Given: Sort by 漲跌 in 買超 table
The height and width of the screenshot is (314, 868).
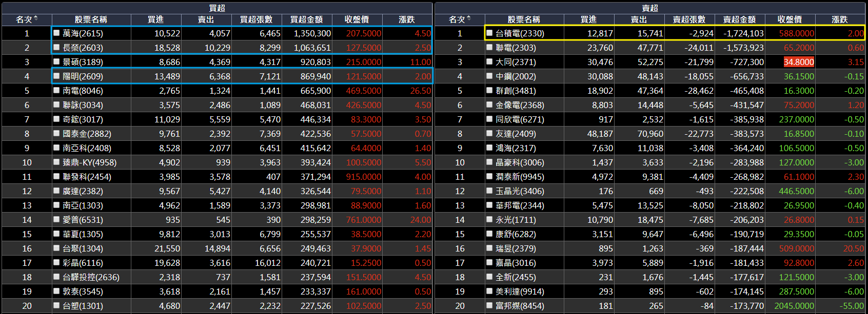Looking at the screenshot, I should [407, 19].
